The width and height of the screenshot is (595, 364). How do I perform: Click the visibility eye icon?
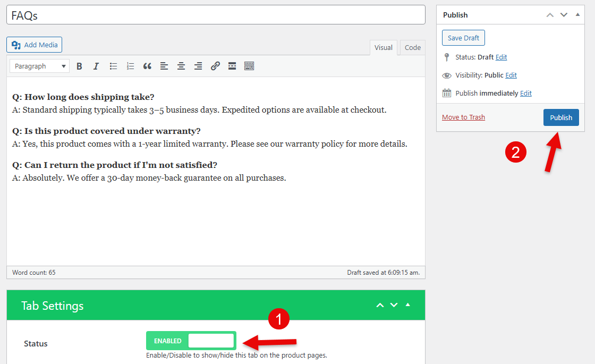447,75
